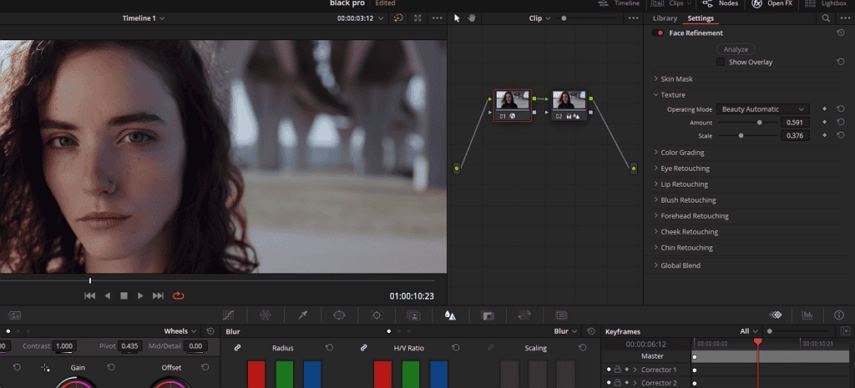Click the Analyze button
Screen dimensions: 855x388
click(735, 49)
